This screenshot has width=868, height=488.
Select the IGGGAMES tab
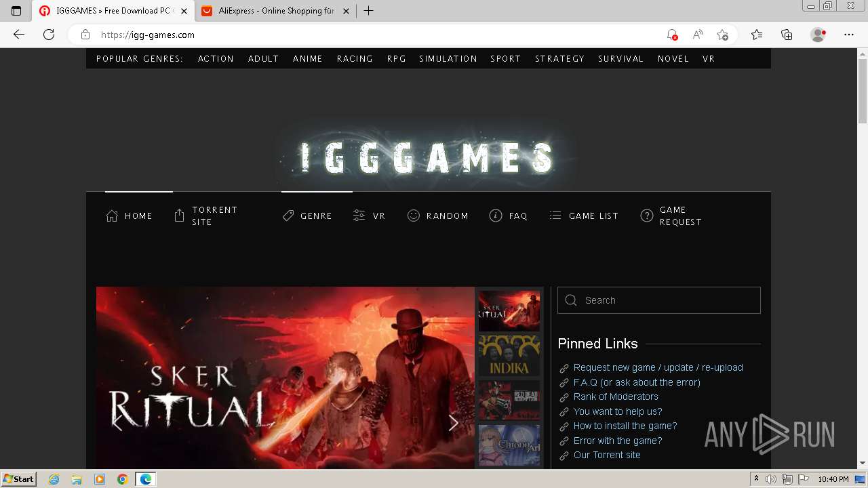[x=114, y=11]
